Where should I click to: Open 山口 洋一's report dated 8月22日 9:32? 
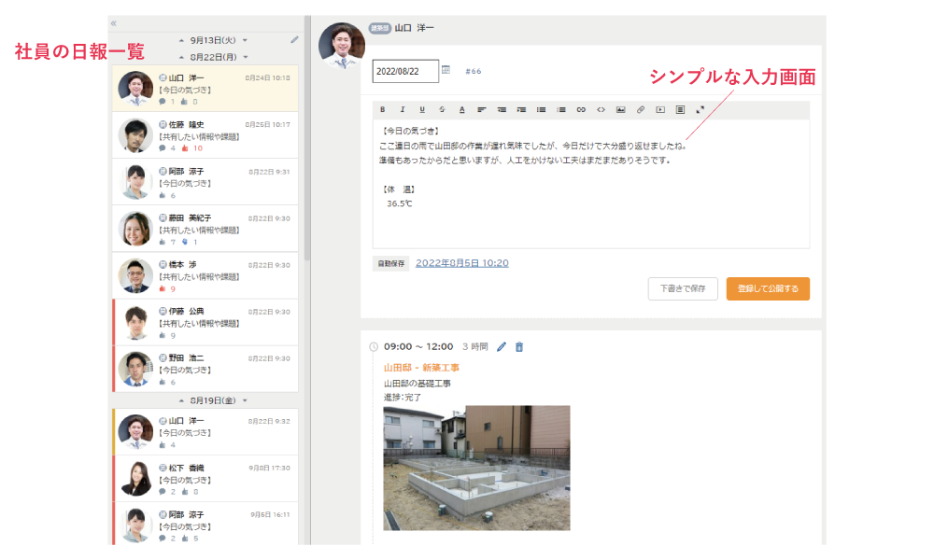click(x=205, y=431)
